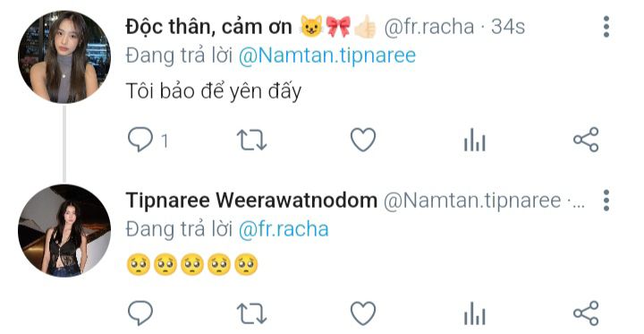
Task: Like the "Tôi bảo để yên đấy" tweet
Action: click(363, 140)
